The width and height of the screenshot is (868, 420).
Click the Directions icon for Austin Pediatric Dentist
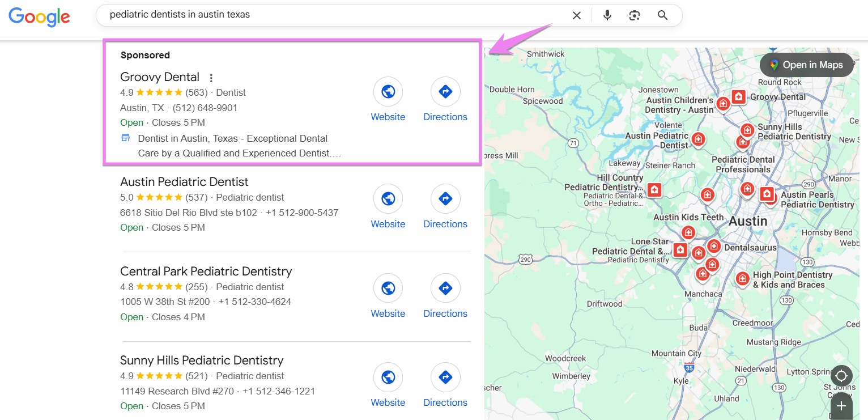(445, 198)
